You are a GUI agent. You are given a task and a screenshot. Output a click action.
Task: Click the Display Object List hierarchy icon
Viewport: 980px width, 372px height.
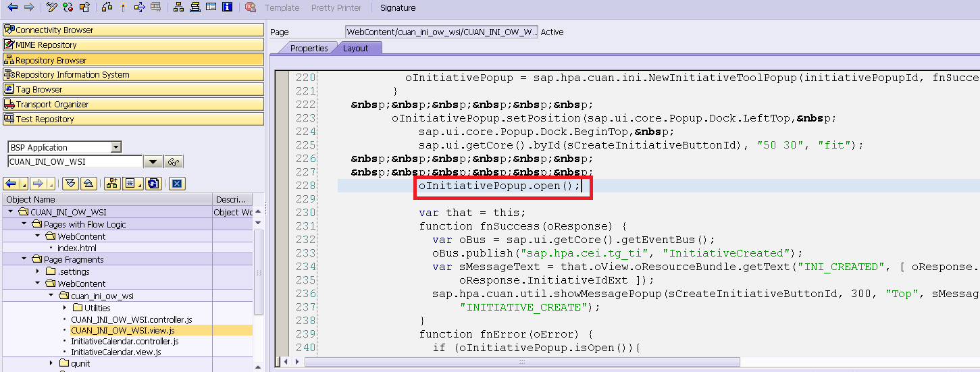[178, 7]
